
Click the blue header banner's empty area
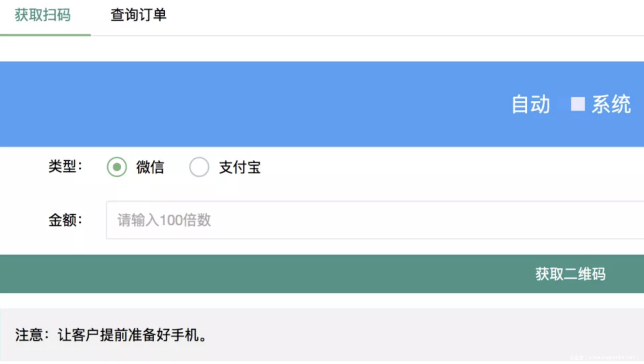241,104
